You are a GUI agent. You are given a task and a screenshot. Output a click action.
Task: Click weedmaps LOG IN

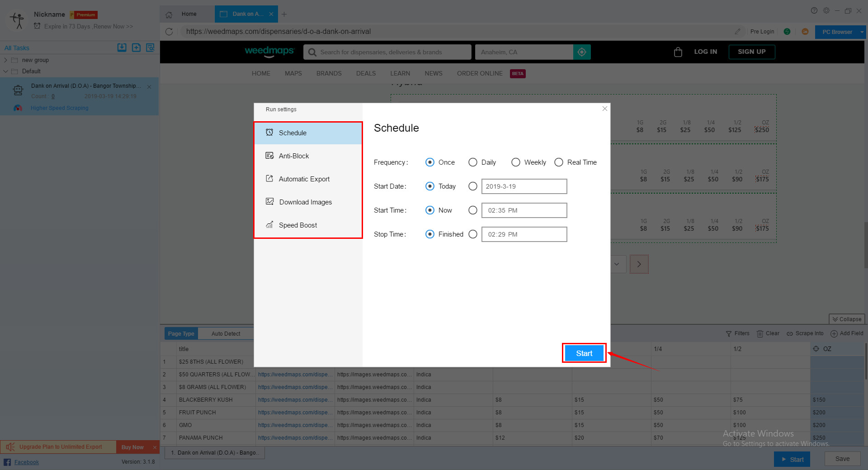(705, 52)
